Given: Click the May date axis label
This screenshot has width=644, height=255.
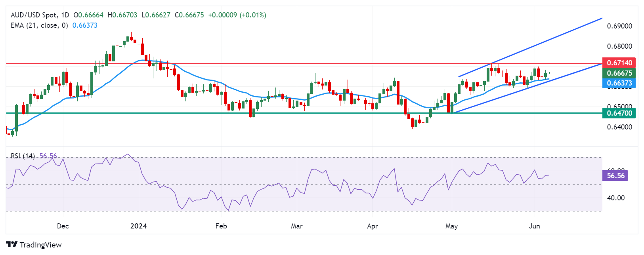Looking at the screenshot, I should click(451, 226).
